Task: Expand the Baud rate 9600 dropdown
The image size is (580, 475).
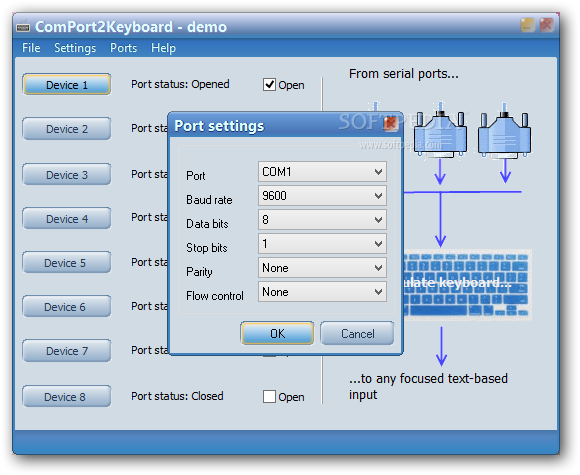Action: pos(322,195)
